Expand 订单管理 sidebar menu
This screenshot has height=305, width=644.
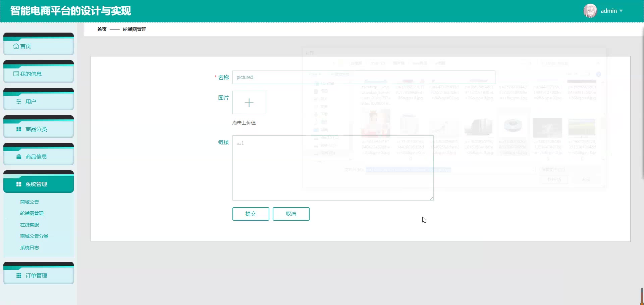[x=39, y=273]
